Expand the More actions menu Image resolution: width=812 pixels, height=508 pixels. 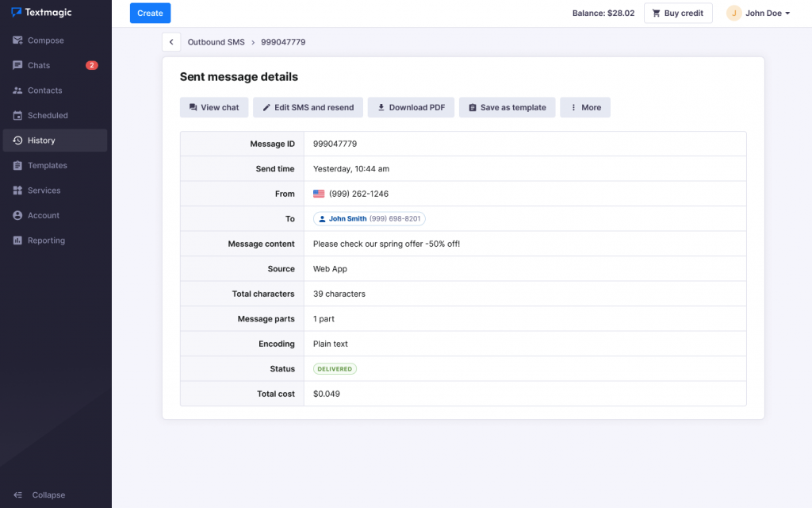tap(585, 107)
